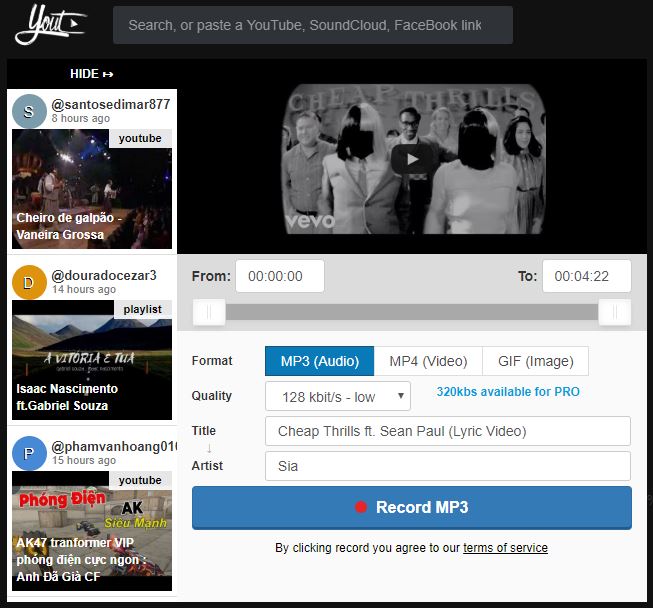Click the start handle of trim slider
The width and height of the screenshot is (653, 608).
(x=209, y=312)
